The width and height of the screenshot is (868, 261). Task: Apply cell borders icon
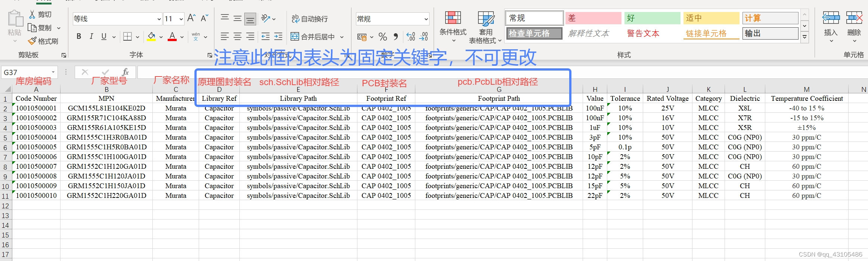[x=127, y=36]
